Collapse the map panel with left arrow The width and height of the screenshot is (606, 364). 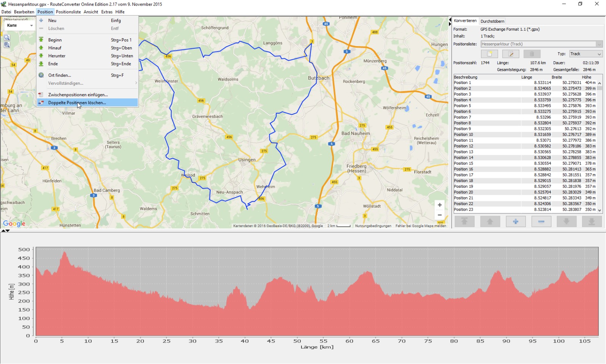pyautogui.click(x=450, y=20)
